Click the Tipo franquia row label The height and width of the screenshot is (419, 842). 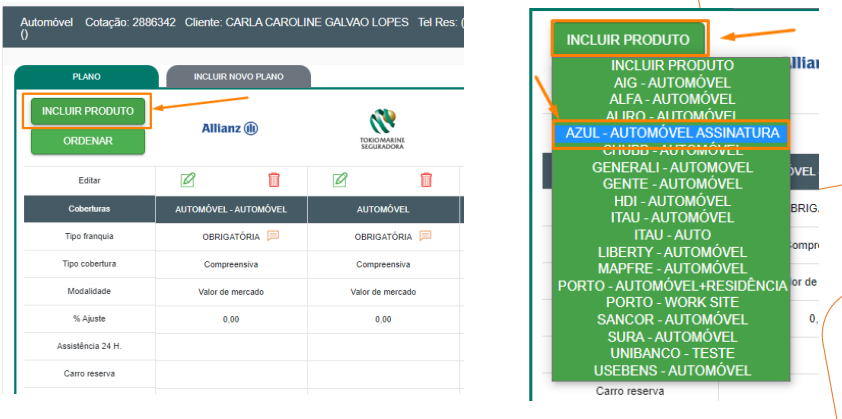(90, 236)
